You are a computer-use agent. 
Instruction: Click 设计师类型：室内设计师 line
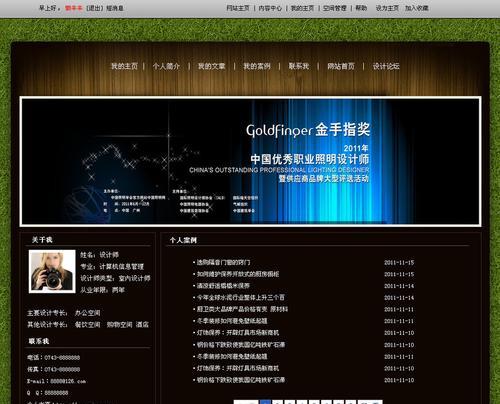tap(115, 278)
